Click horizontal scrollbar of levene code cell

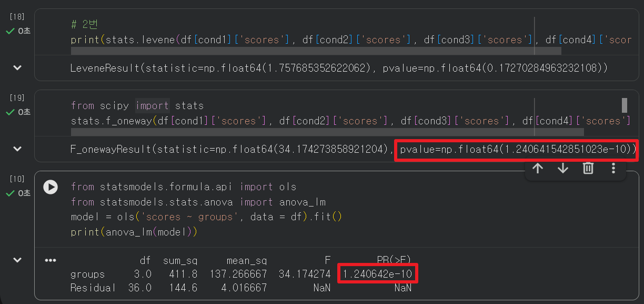click(316, 51)
